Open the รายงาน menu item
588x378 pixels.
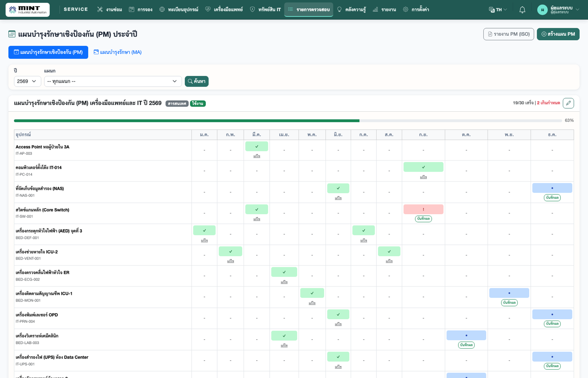click(384, 10)
